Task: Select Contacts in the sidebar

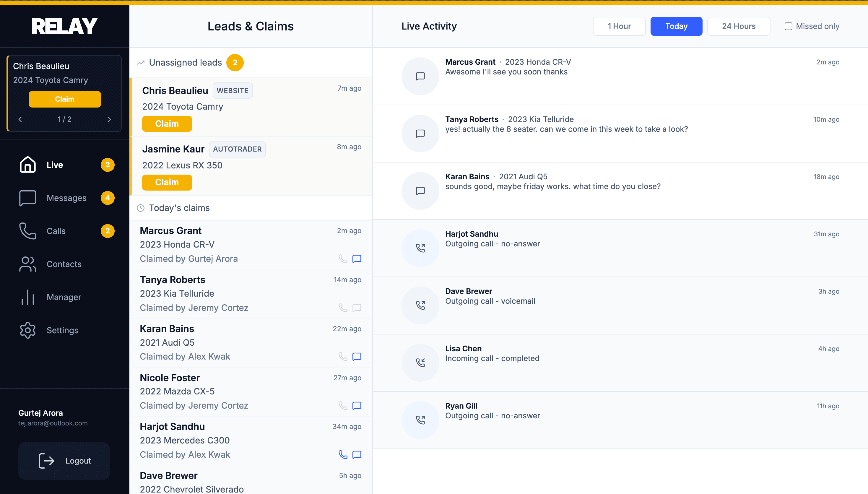Action: click(64, 264)
